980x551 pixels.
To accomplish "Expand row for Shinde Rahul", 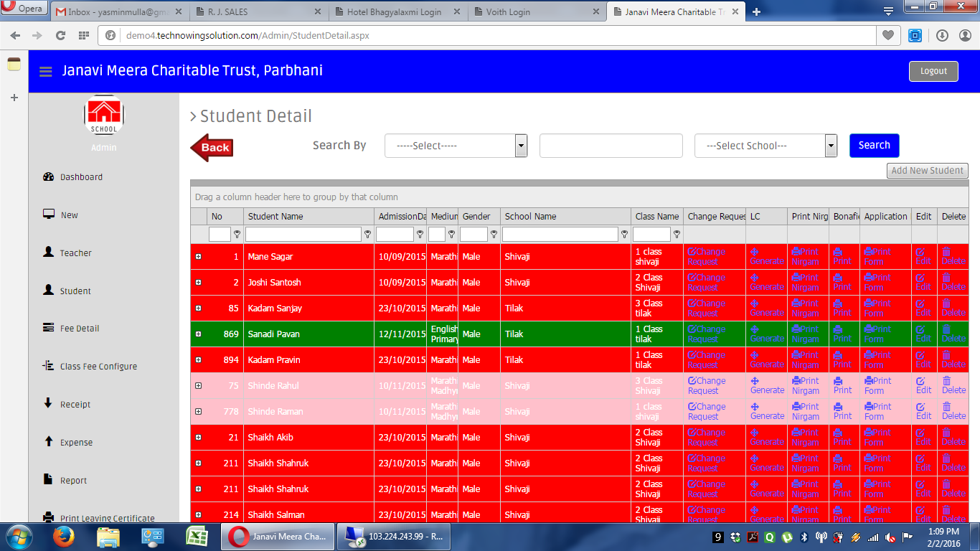I will coord(199,386).
